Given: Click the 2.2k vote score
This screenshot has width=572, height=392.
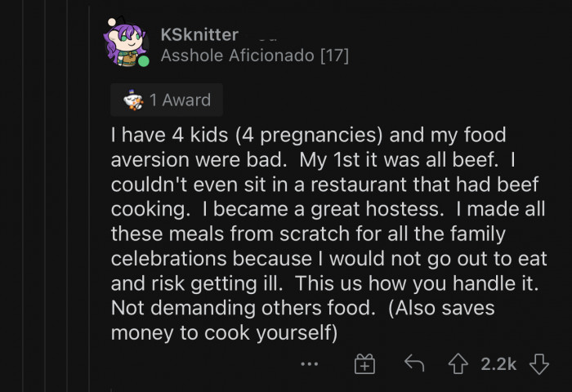Looking at the screenshot, I should coord(498,364).
